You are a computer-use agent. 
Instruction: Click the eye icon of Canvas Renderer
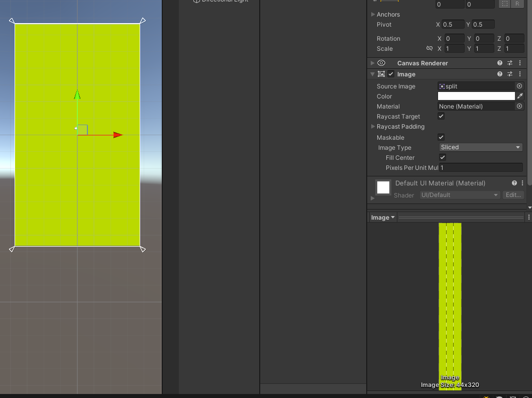381,63
